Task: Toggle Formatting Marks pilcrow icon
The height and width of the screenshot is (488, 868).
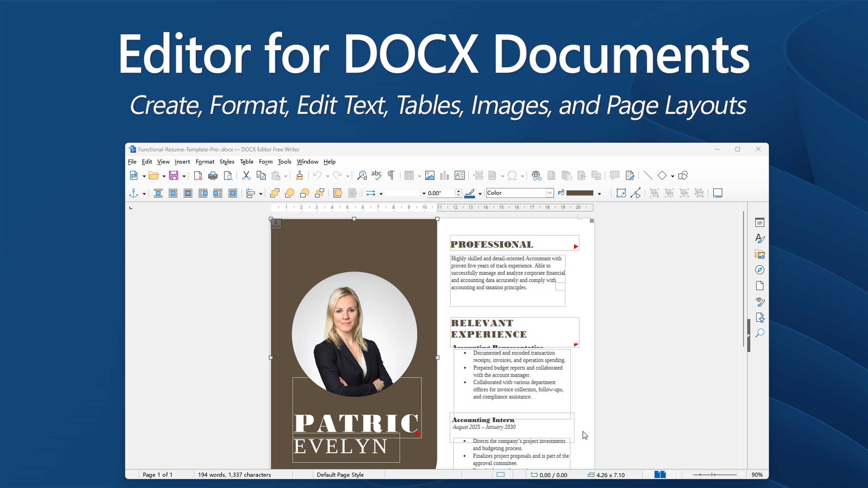Action: tap(391, 176)
